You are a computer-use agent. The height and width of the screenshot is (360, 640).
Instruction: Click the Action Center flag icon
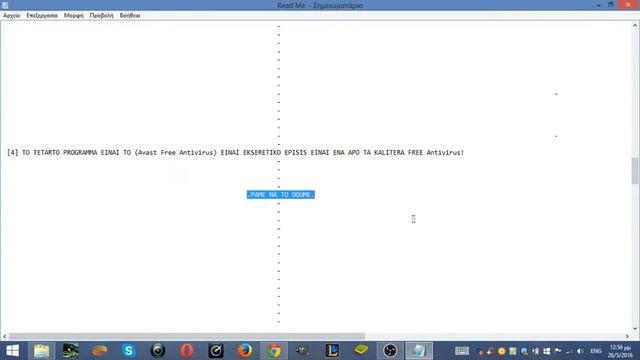[558, 351]
